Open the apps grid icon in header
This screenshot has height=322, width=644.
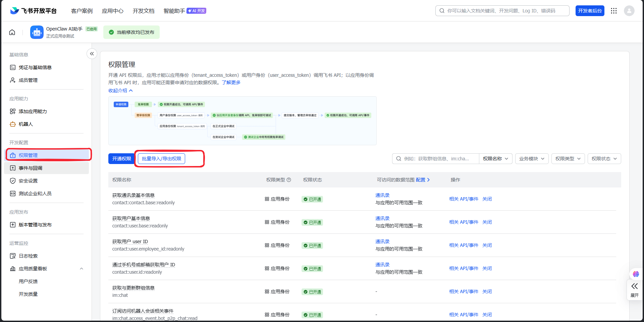pyautogui.click(x=614, y=11)
